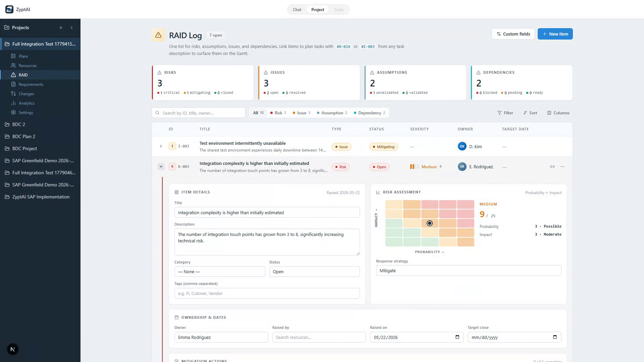Click the Tags input field
644x362 pixels.
point(267,293)
